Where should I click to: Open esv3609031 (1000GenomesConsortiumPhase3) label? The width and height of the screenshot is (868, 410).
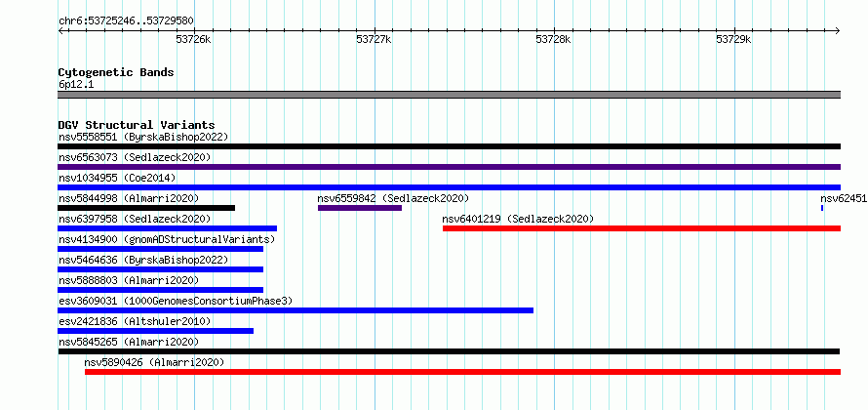click(176, 301)
